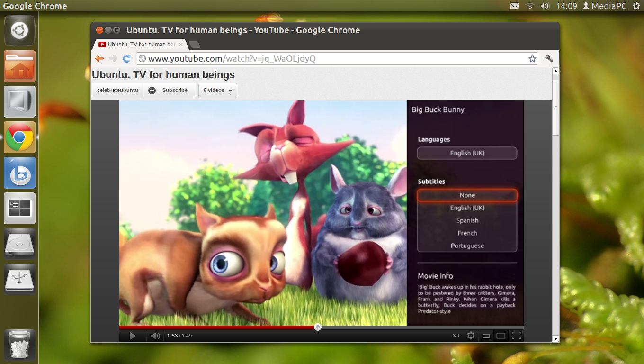This screenshot has height=364, width=644.
Task: Open the Home Folder launcher icon
Action: click(19, 66)
